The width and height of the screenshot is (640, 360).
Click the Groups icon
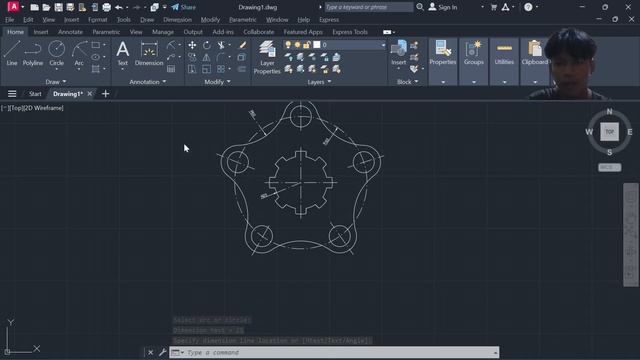pos(473,53)
